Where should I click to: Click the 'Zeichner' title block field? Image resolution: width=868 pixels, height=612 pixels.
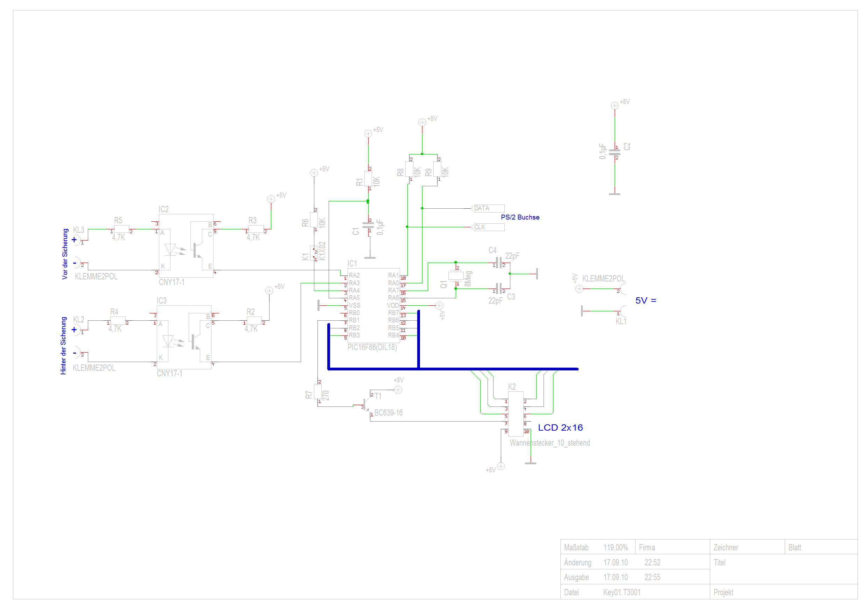point(726,548)
